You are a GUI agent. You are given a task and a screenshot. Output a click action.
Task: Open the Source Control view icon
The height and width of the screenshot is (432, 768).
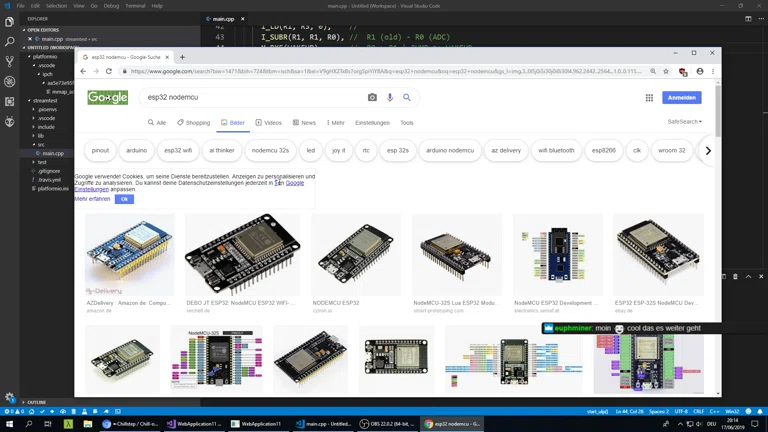point(10,61)
